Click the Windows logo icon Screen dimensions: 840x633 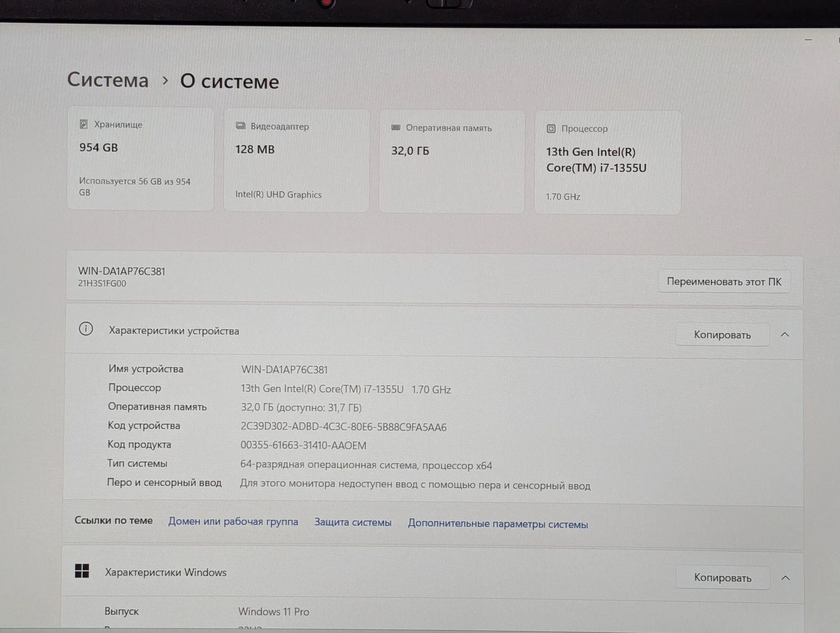82,571
